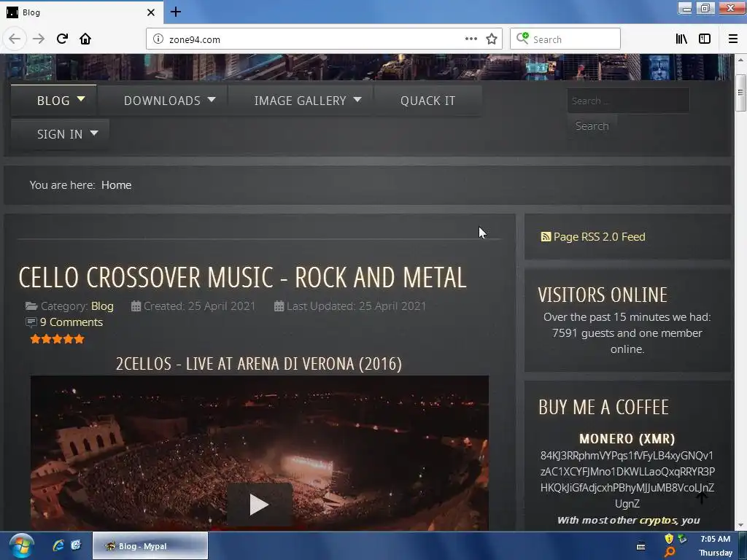This screenshot has height=560, width=747.
Task: Open a new tab with plus button
Action: pyautogui.click(x=176, y=12)
